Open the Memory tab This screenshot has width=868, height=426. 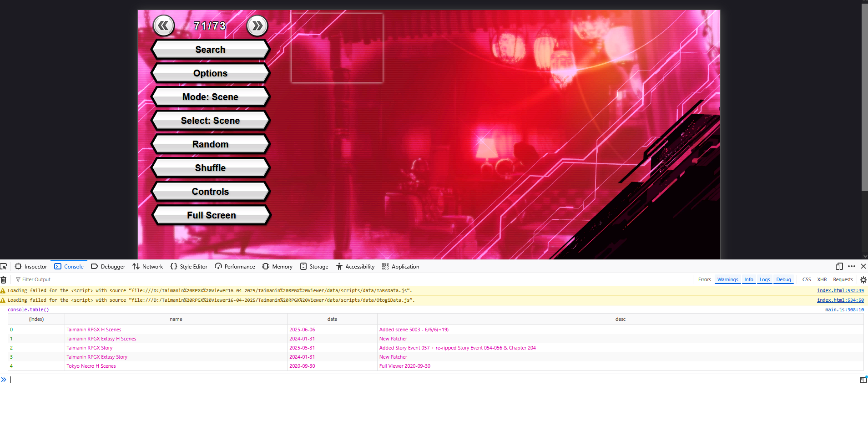(278, 267)
